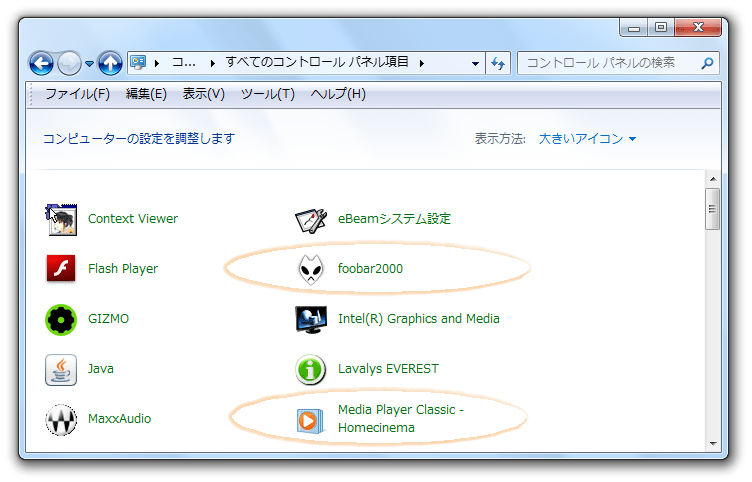Open the recent pages dropdown arrow
Image resolution: width=752 pixels, height=482 pixels.
(89, 63)
